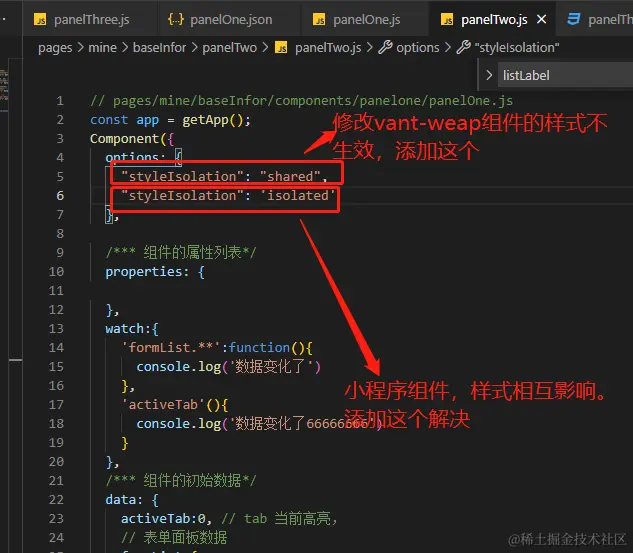
Task: Click line number 1 in the gutter
Action: pyautogui.click(x=60, y=101)
